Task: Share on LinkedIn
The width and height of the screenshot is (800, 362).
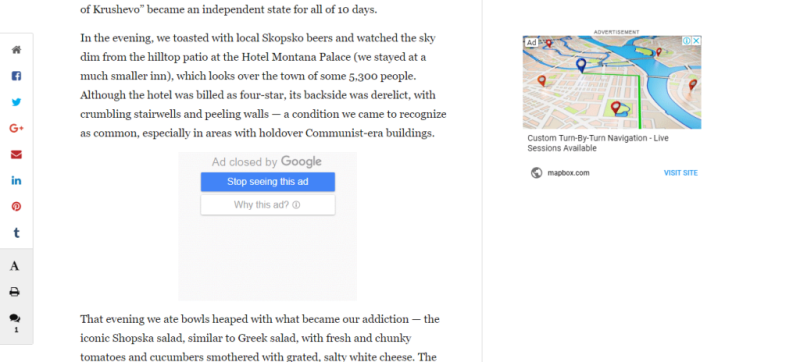Action: pos(16,180)
